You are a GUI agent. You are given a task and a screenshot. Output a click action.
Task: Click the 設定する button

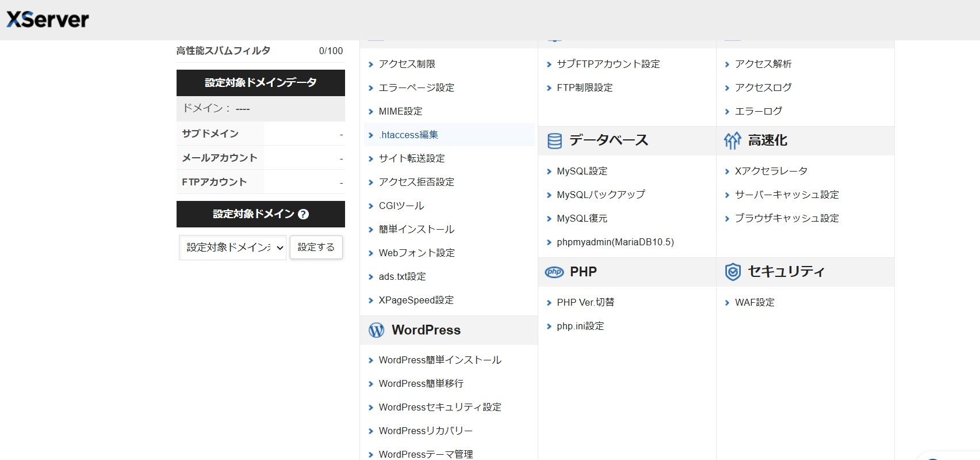(x=316, y=247)
